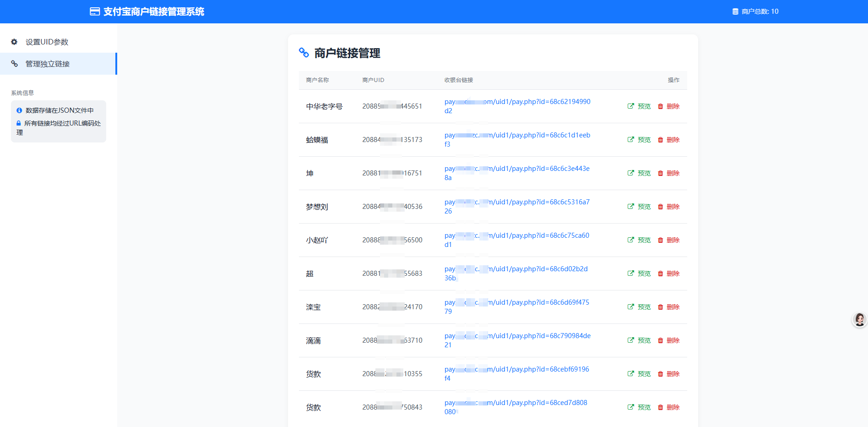Click the 商户UID column header
The height and width of the screenshot is (427, 868).
[373, 80]
